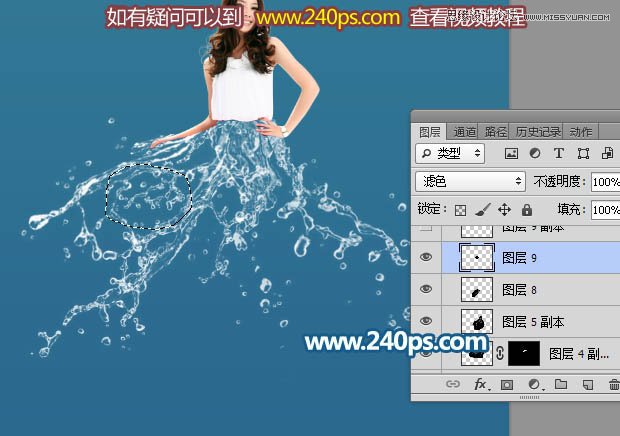
Task: Hide the 图层 8 layer
Action: [425, 289]
